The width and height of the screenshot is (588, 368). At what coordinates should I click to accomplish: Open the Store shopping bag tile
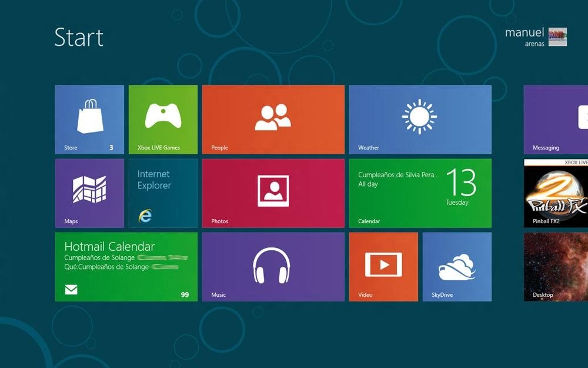pos(89,120)
